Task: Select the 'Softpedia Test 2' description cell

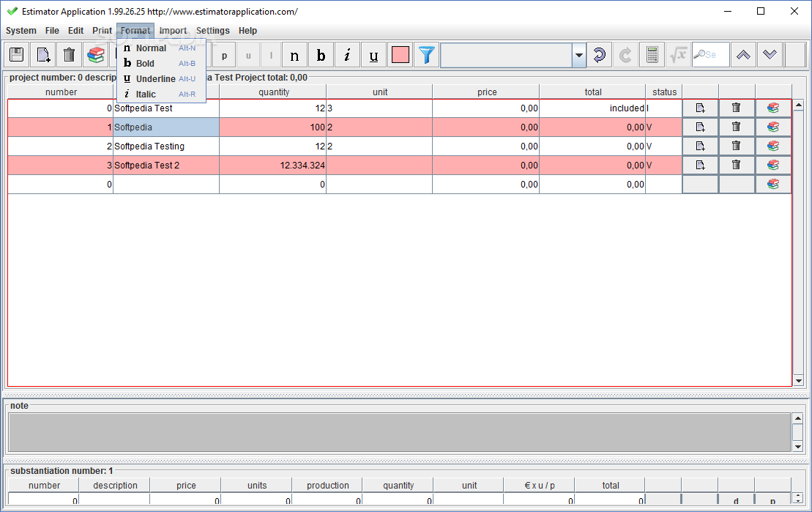Action: coord(166,166)
